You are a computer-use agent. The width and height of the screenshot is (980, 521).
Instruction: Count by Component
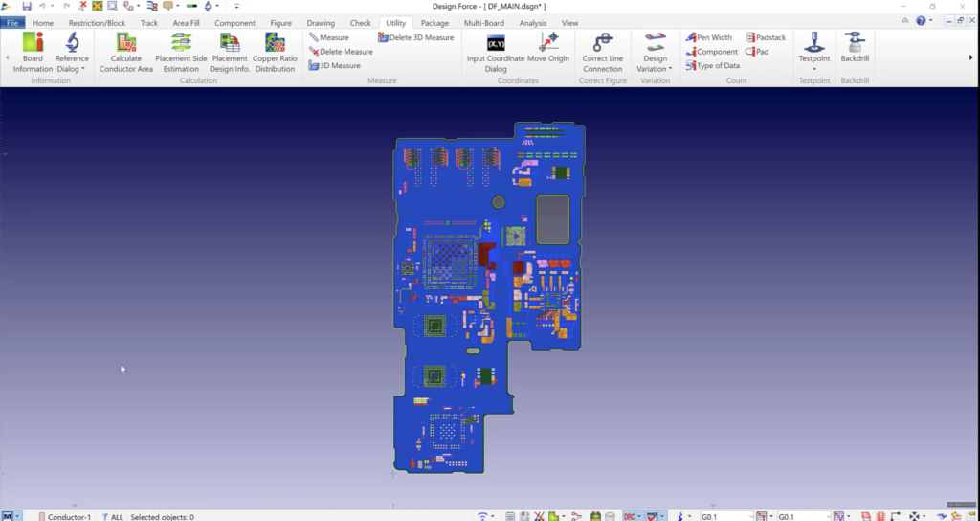tap(712, 52)
